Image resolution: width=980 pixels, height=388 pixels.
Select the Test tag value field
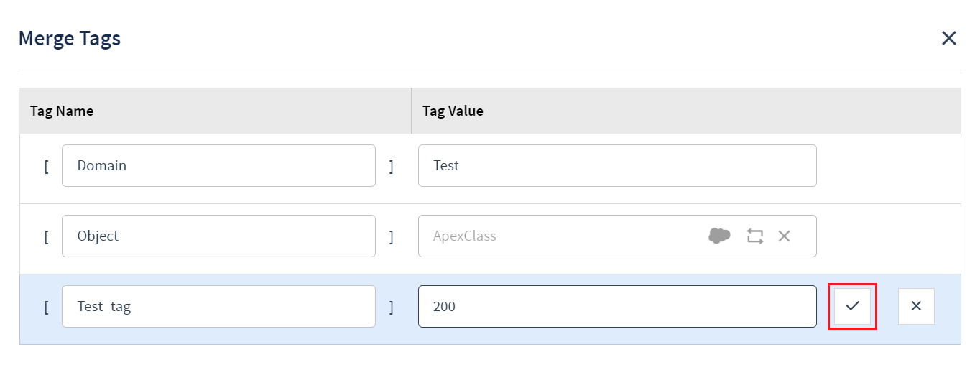click(x=617, y=165)
